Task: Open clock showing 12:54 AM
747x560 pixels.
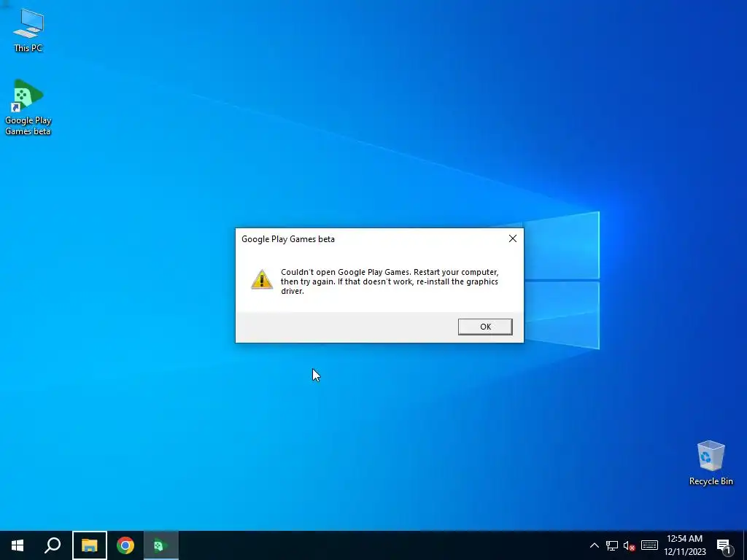Action: click(684, 545)
